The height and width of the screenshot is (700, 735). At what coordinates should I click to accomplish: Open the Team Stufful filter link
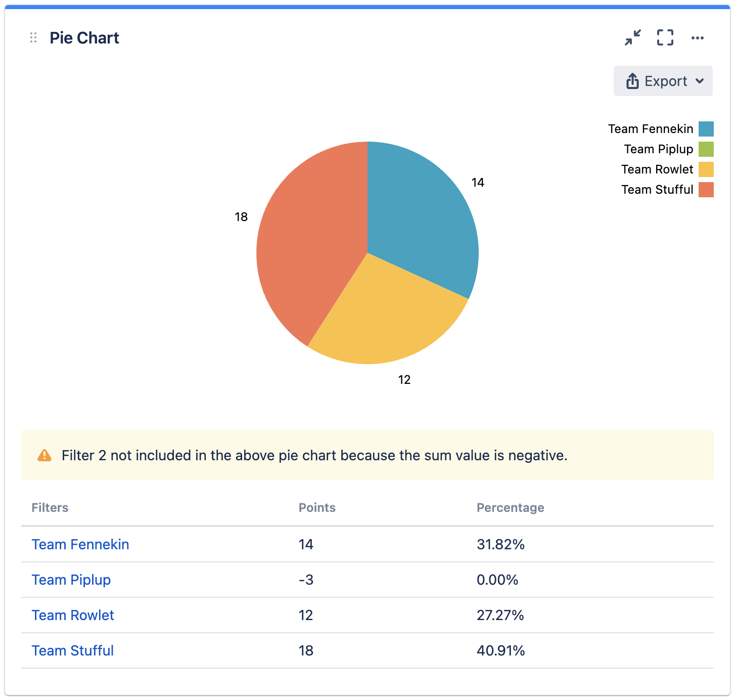click(x=73, y=650)
